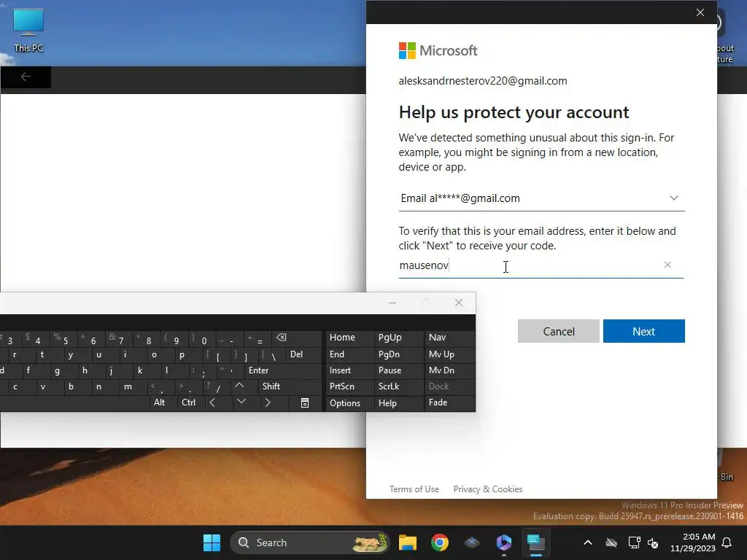This screenshot has height=560, width=747.
Task: Tap the left arrow key on on-screen keyboard
Action: click(x=217, y=402)
